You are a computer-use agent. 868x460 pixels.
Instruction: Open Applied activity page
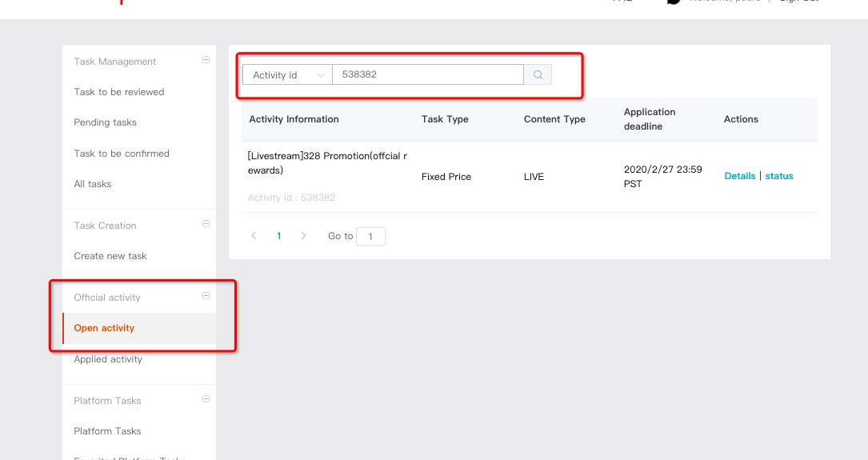(x=108, y=359)
